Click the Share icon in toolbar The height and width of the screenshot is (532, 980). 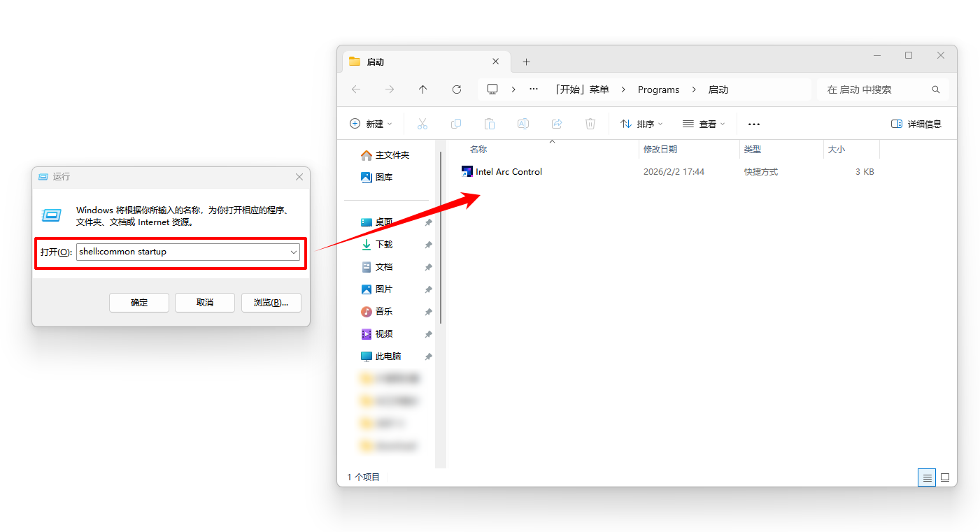[557, 124]
